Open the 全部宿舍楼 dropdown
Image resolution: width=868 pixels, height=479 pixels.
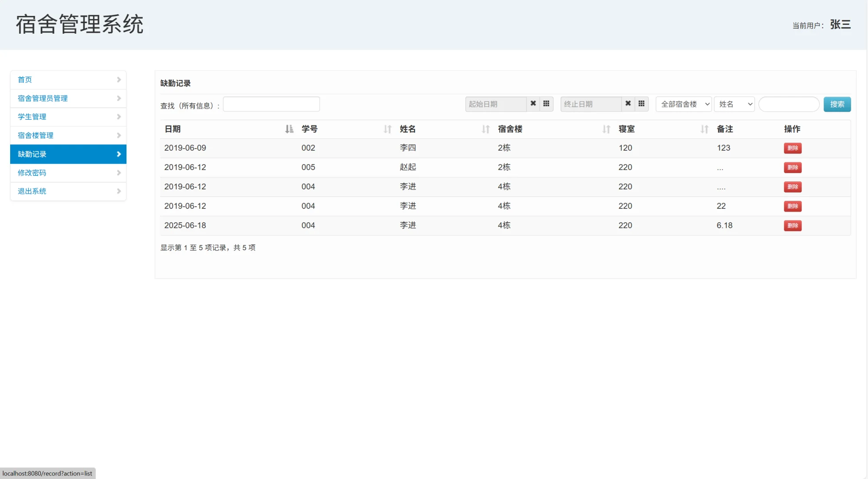(683, 104)
